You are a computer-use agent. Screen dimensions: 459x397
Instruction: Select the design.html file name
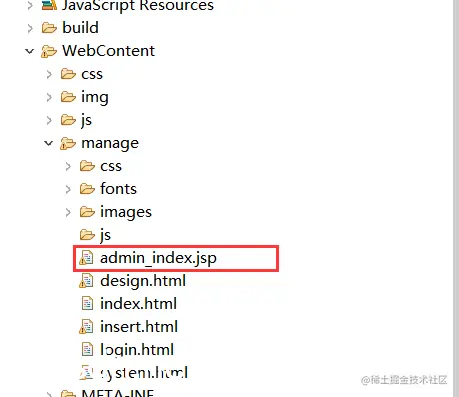[143, 281]
